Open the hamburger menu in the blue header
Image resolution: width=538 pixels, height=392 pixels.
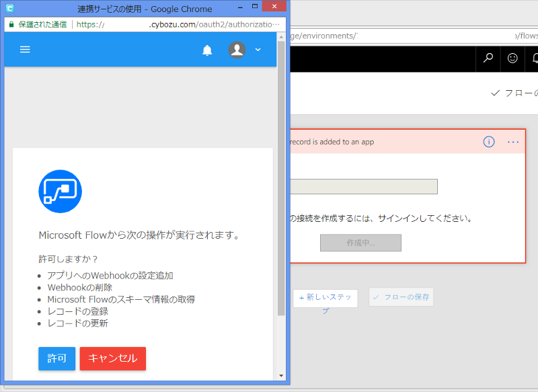pyautogui.click(x=25, y=50)
